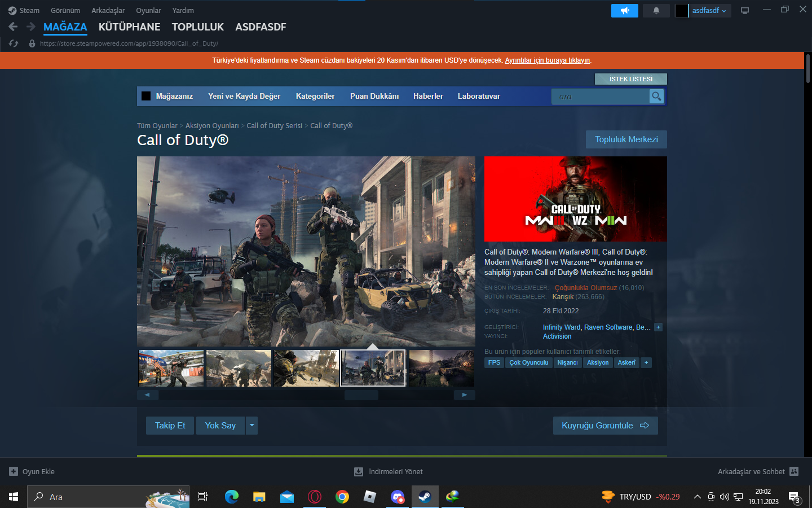Open the Görünüm menu
This screenshot has height=508, width=812.
point(65,11)
